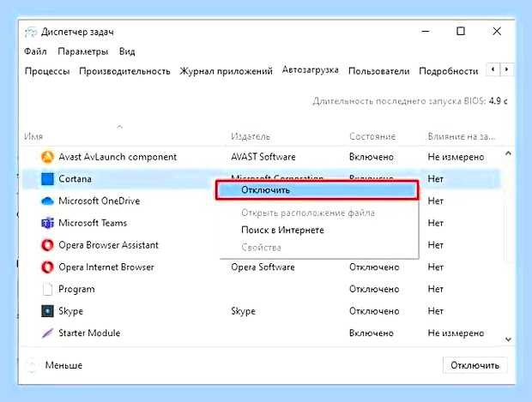Choose Отключить in the context menu
This screenshot has width=532, height=402.
317,189
